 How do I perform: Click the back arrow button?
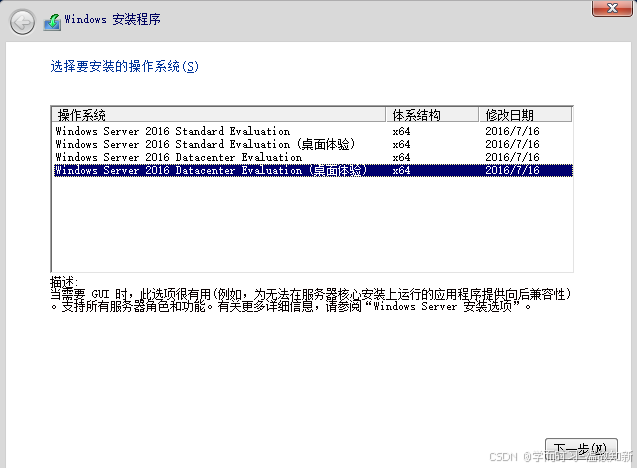pyautogui.click(x=22, y=22)
